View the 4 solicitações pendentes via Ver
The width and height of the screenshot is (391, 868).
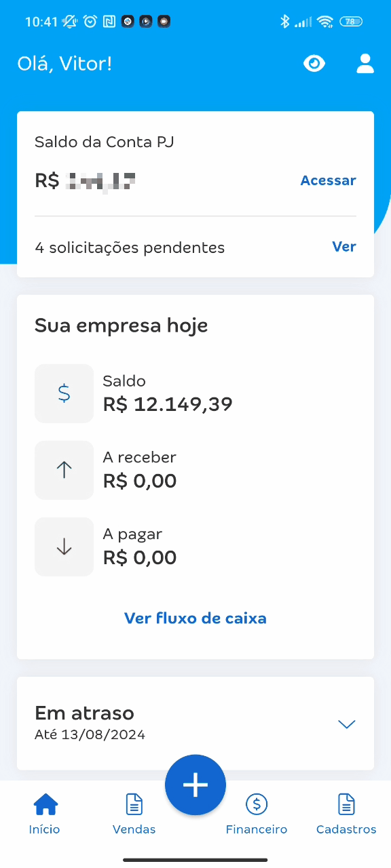(x=343, y=247)
